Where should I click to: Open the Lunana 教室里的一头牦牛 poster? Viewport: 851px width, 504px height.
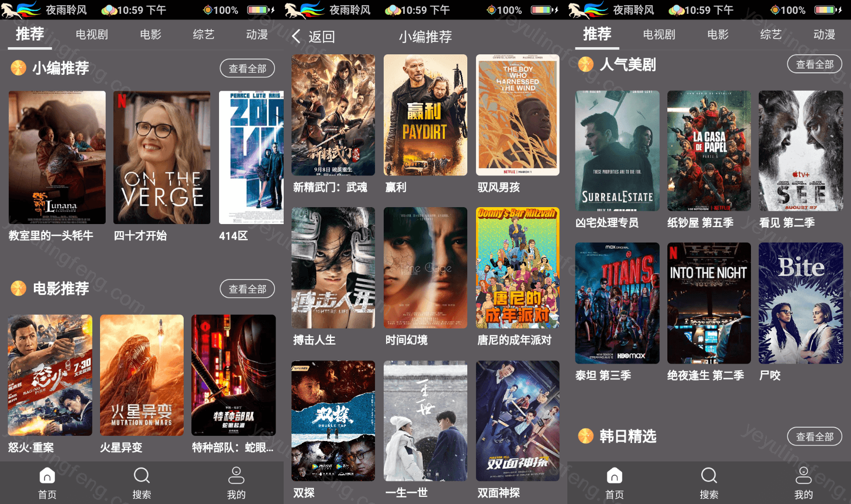click(57, 157)
